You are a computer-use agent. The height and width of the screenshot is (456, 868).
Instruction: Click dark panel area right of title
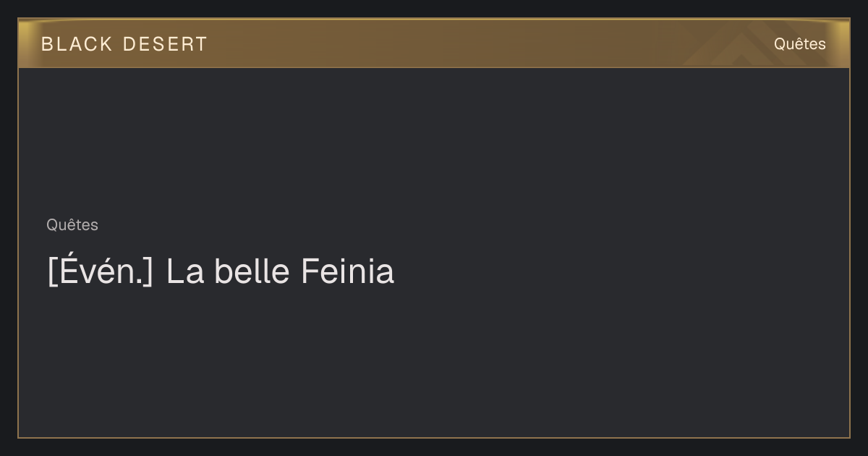point(622,272)
